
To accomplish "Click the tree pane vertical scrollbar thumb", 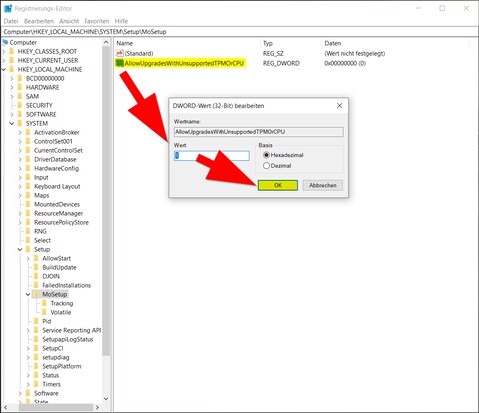I will [x=106, y=202].
